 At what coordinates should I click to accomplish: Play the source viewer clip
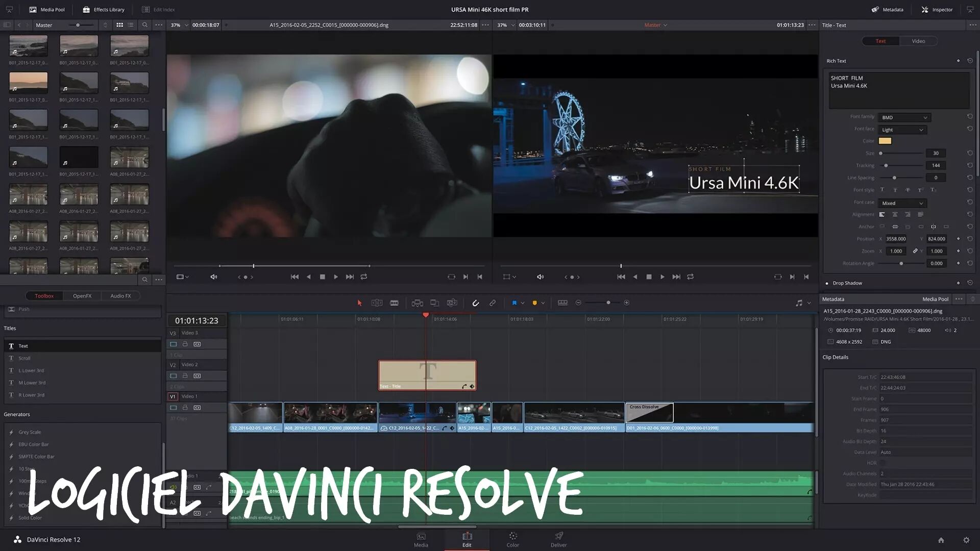pos(336,277)
